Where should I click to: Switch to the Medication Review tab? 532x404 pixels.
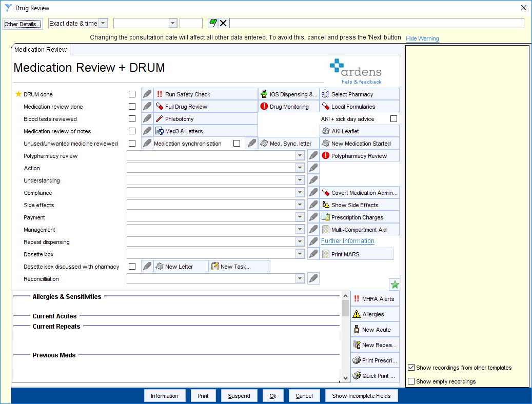pos(40,50)
